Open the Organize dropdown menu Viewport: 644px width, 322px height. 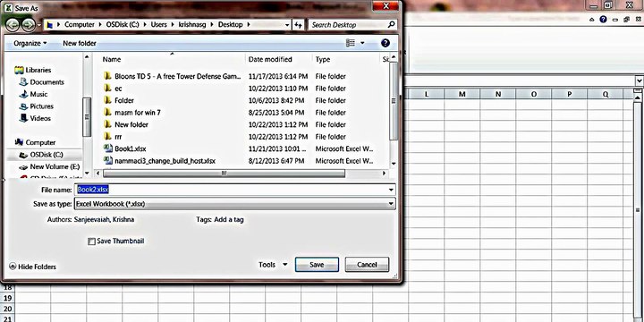(x=30, y=43)
